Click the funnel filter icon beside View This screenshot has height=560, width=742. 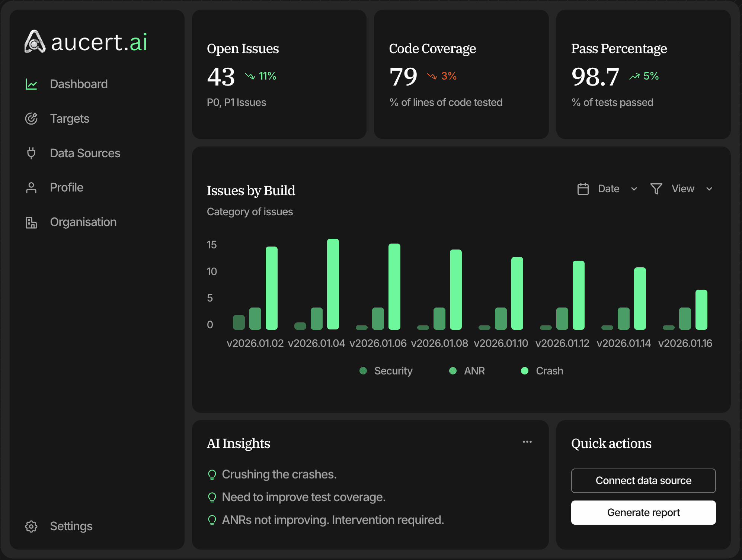[656, 189]
